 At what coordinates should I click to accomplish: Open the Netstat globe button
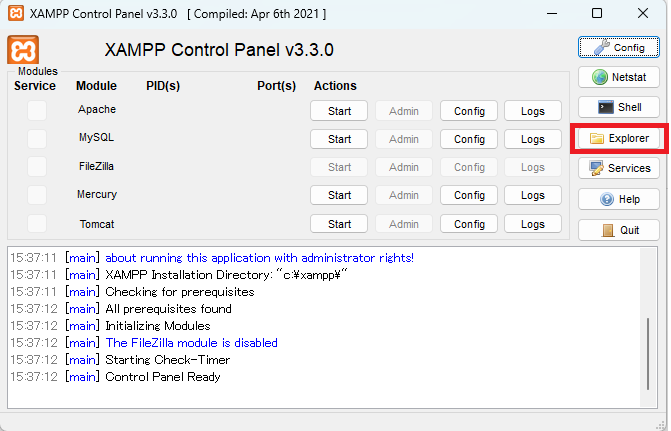(618, 77)
